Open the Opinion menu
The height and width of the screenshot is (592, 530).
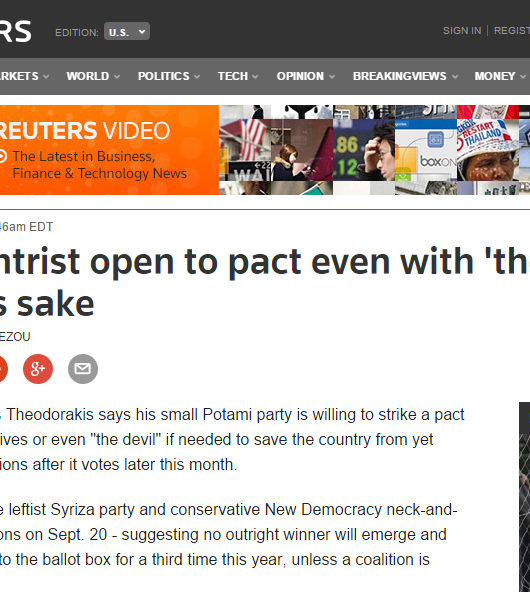(306, 76)
